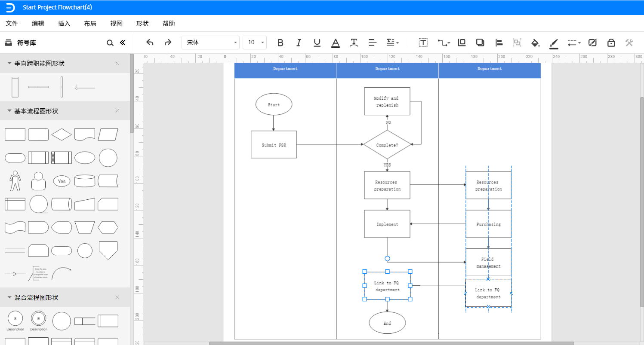The width and height of the screenshot is (644, 345).
Task: Select the Implement process box
Action: coord(387,224)
